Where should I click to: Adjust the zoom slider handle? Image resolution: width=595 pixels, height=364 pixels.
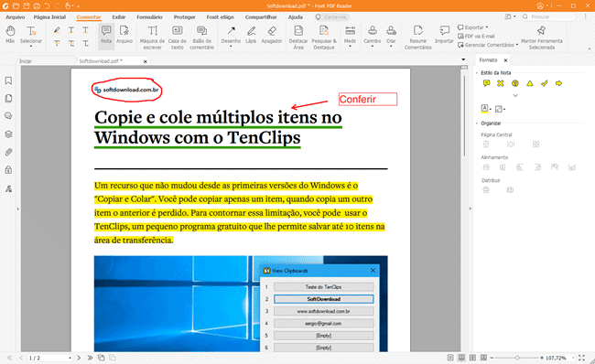[517, 358]
